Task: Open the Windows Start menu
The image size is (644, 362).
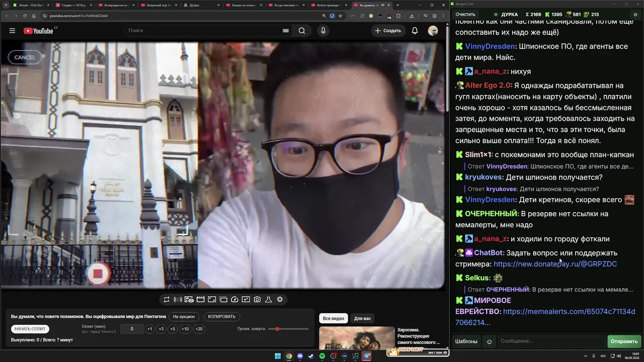Action: (x=278, y=356)
